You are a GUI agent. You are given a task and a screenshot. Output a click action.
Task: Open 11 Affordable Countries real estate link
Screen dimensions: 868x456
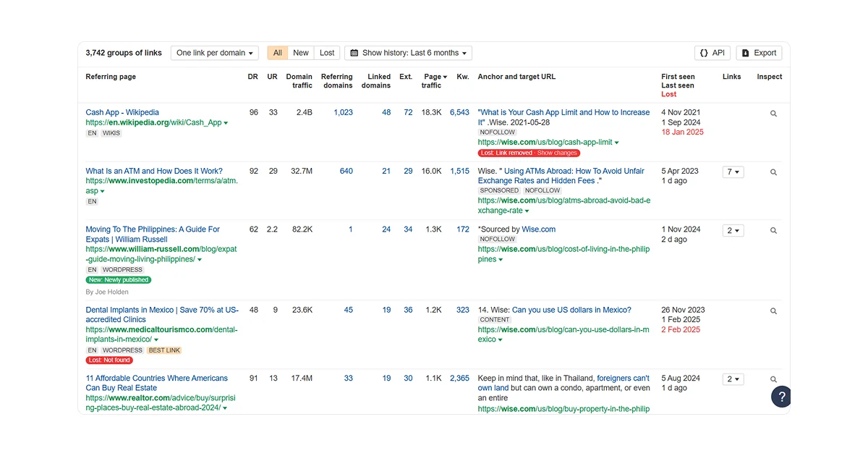click(x=156, y=383)
